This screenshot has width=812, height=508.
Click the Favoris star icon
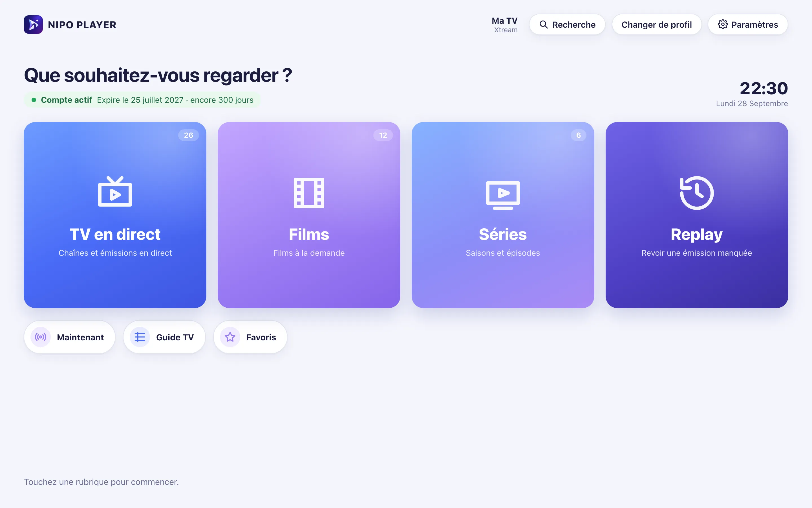pyautogui.click(x=230, y=337)
